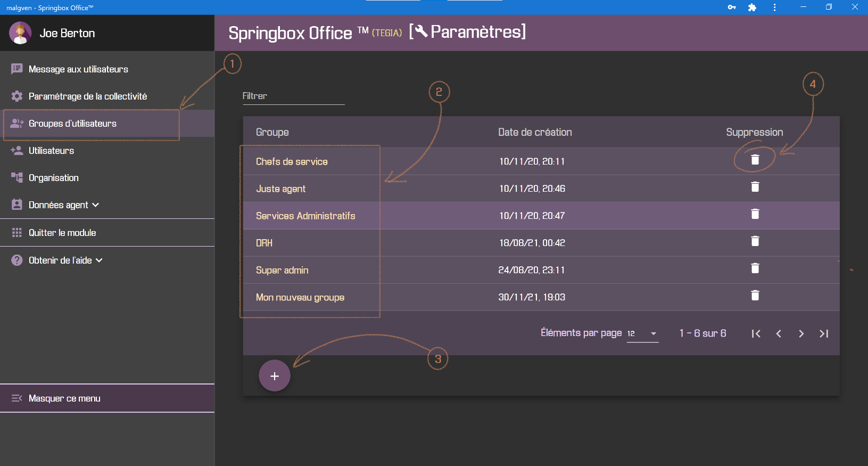Click the Masquer ce menu collapse icon
868x466 pixels.
pos(17,398)
